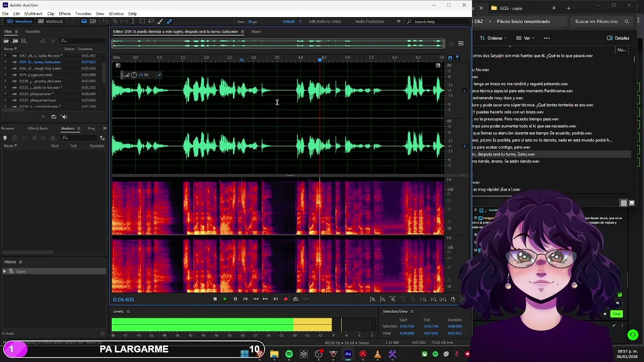Screen dimensions: 644x362
Task: Click the Stop playback button
Action: tap(215, 299)
